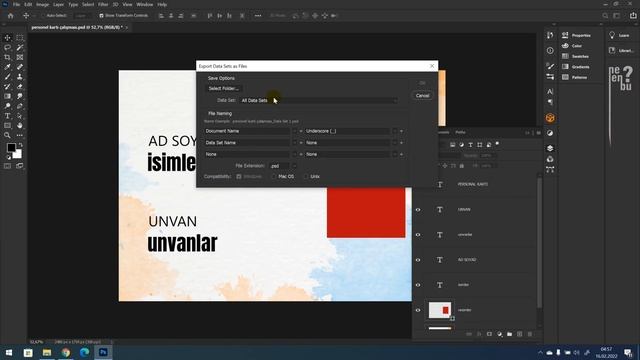Image resolution: width=640 pixels, height=360 pixels.
Task: Select the Horizontal Type tool
Action: [7, 116]
